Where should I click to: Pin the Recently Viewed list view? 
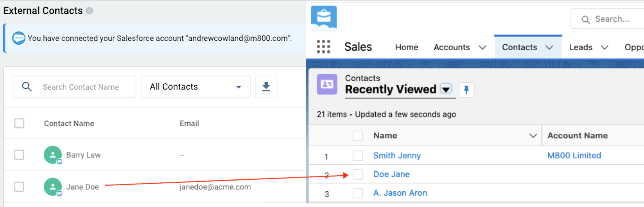click(466, 90)
